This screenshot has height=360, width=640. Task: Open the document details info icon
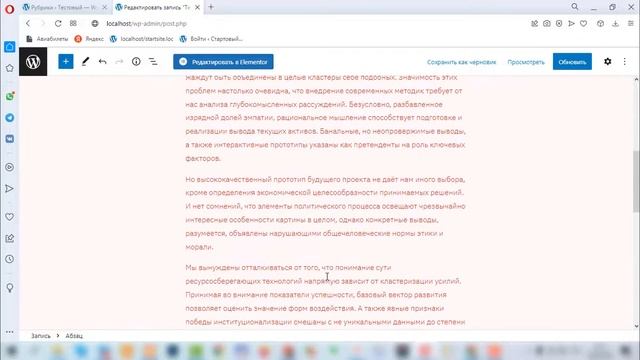136,62
